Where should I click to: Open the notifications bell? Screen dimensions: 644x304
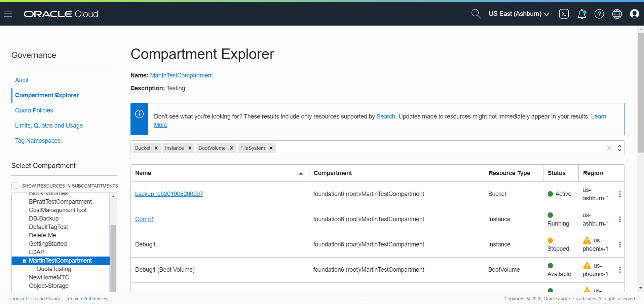coord(582,14)
